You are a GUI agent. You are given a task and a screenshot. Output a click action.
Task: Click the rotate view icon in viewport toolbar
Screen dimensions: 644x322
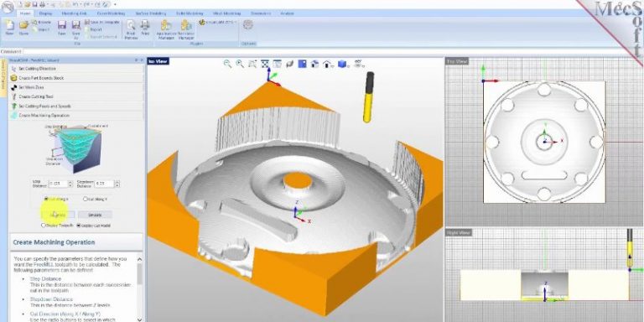[289, 64]
